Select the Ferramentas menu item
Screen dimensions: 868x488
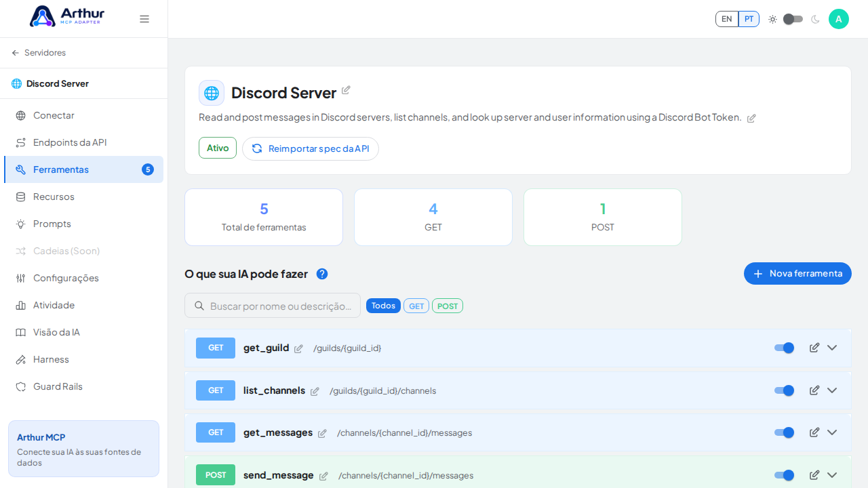[83, 169]
